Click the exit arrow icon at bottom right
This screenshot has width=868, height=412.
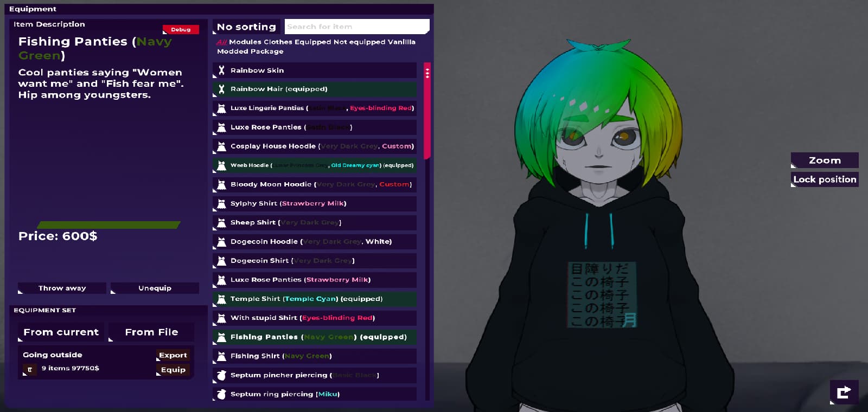[844, 392]
